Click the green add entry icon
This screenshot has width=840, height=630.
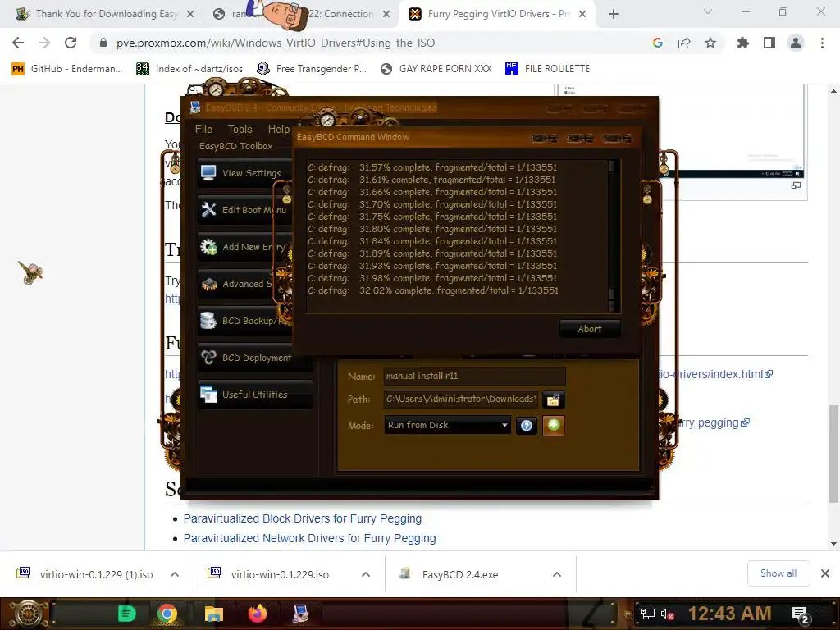[x=554, y=426]
